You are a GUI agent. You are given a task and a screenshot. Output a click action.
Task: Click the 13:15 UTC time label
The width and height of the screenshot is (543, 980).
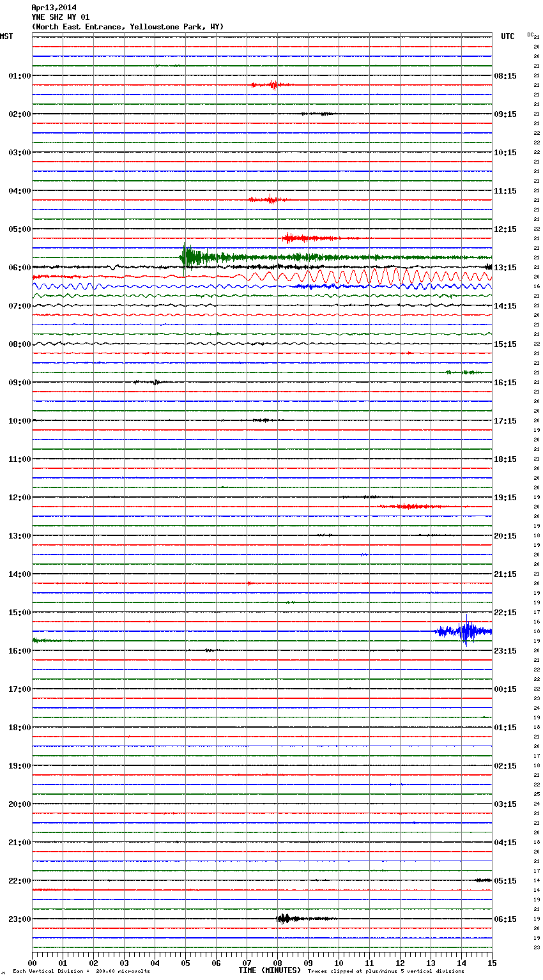[505, 268]
